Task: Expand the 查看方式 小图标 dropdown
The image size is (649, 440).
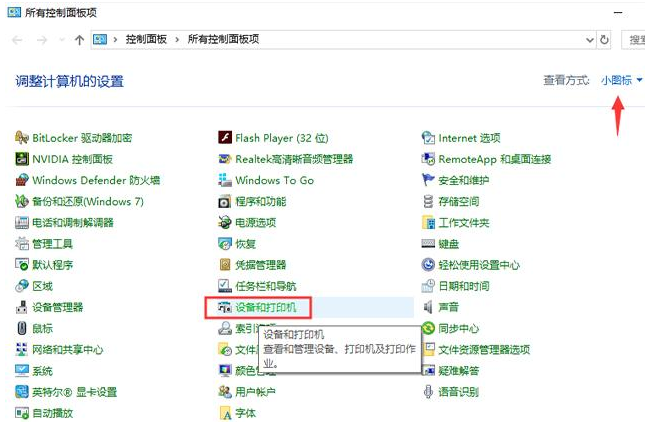Action: coord(622,80)
